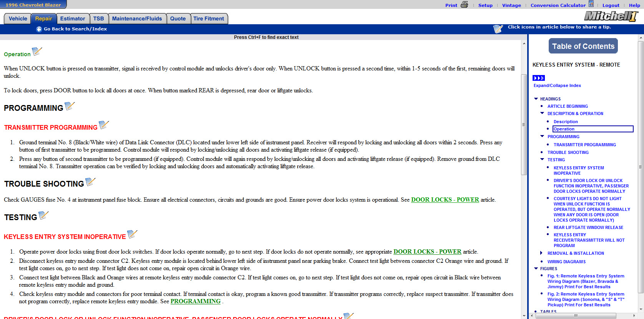The image size is (644, 319).
Task: Go to the Maintenance/Fluids tab
Action: click(x=137, y=18)
